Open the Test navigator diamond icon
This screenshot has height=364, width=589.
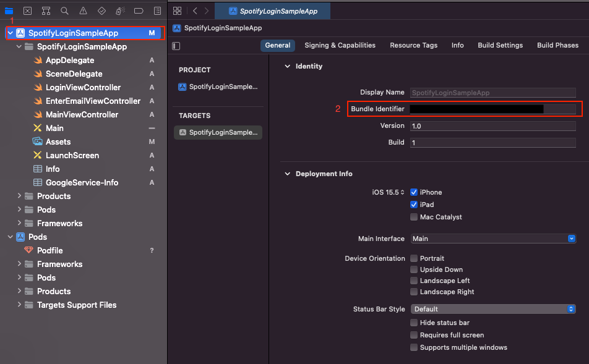(x=101, y=11)
